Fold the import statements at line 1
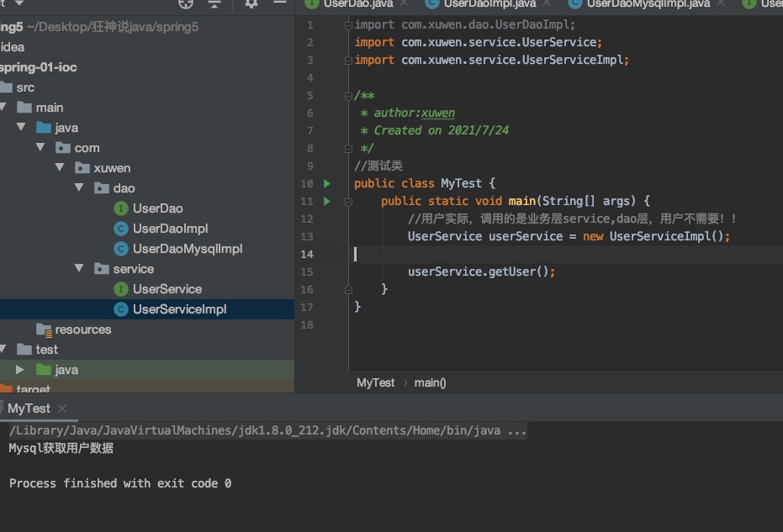 (x=348, y=25)
